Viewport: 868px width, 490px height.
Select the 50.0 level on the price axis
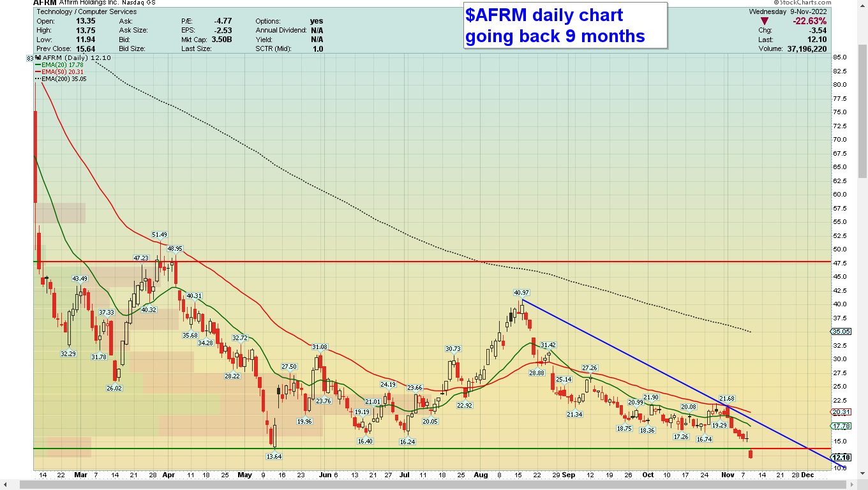[x=841, y=249]
